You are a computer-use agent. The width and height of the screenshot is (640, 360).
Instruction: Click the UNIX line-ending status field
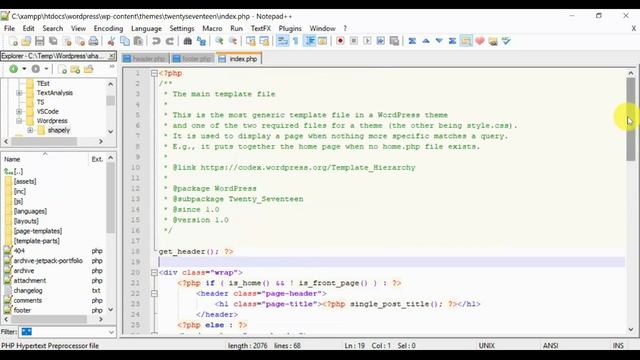click(x=486, y=346)
